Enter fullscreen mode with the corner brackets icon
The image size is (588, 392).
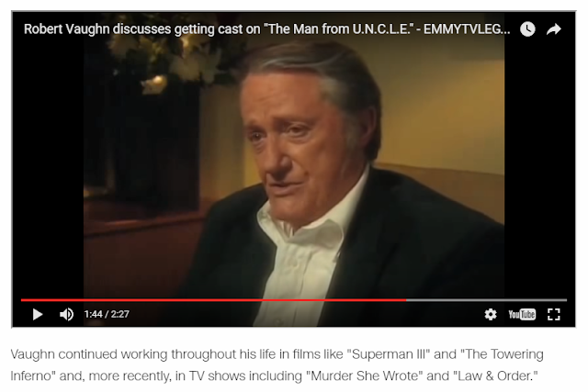[x=554, y=314]
